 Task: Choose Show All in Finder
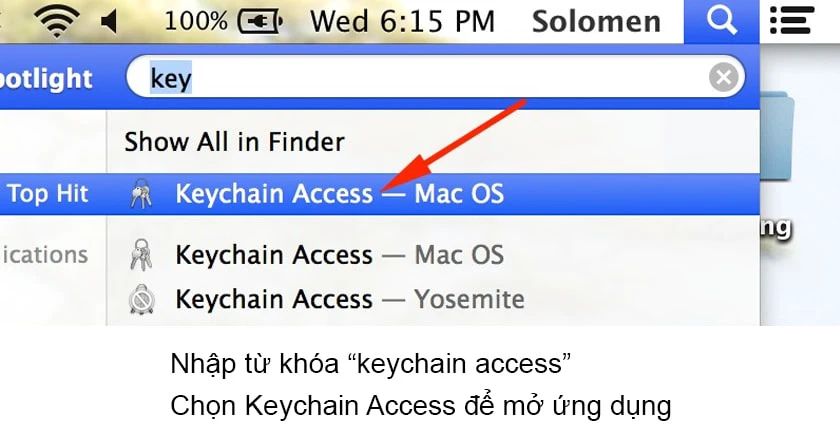pyautogui.click(x=234, y=142)
